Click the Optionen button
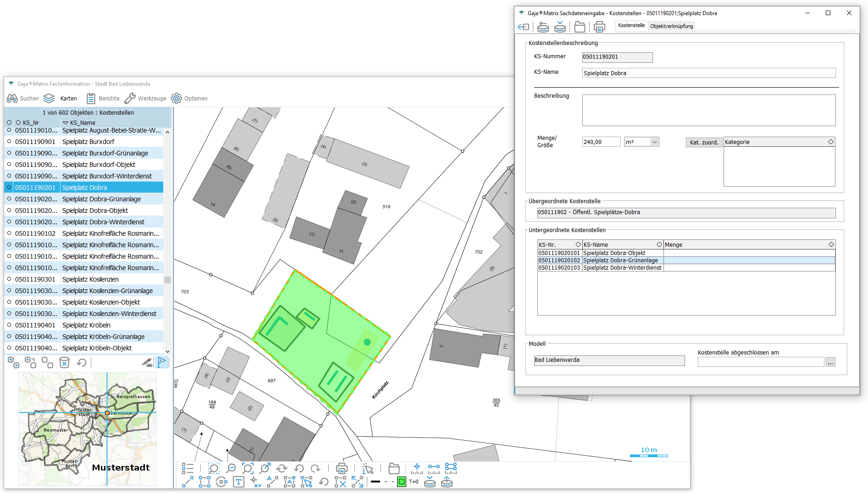The image size is (868, 493). 189,99
